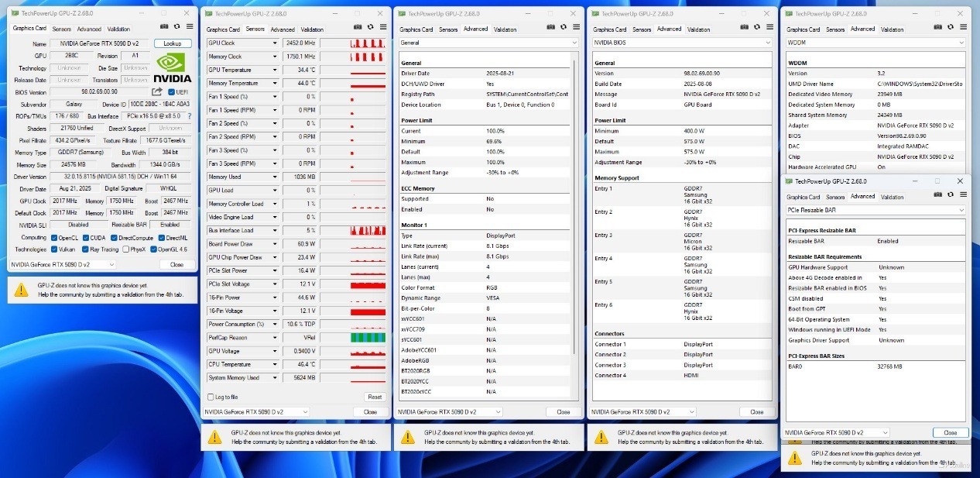Image resolution: width=980 pixels, height=478 pixels.
Task: Click the PerfCap Reason green graph
Action: coord(368,338)
